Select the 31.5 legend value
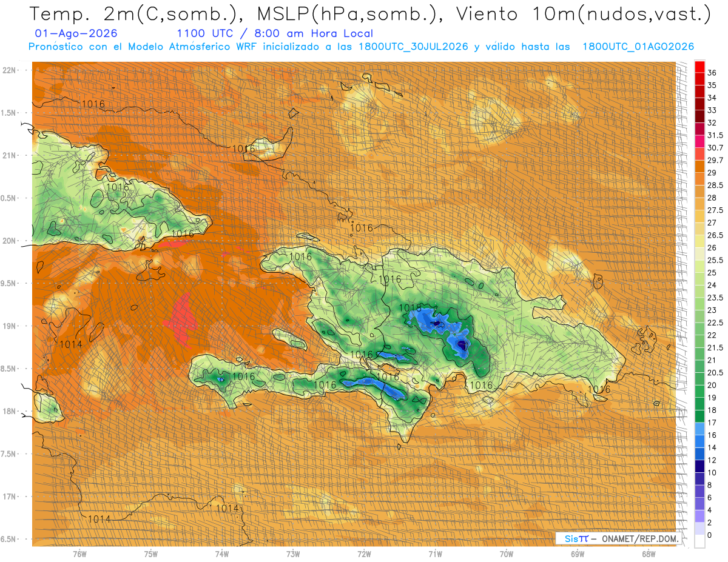Viewport: 728px width, 562px height. point(715,135)
